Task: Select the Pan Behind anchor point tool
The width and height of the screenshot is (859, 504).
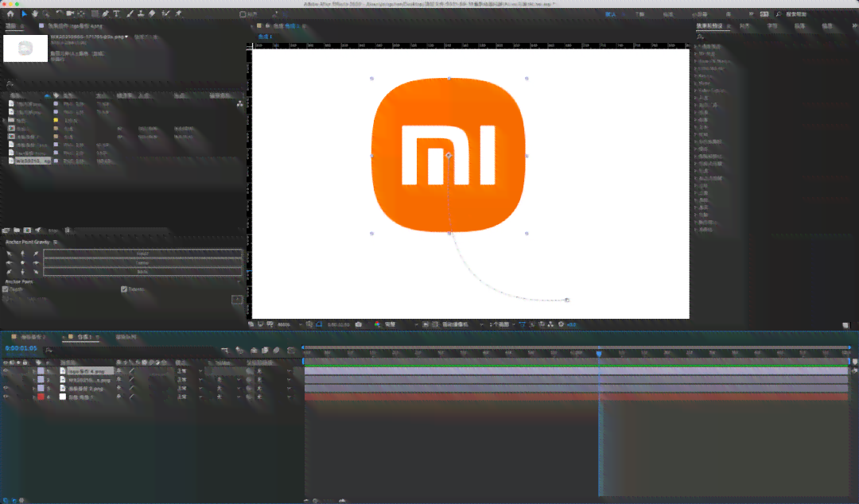Action: (x=82, y=14)
